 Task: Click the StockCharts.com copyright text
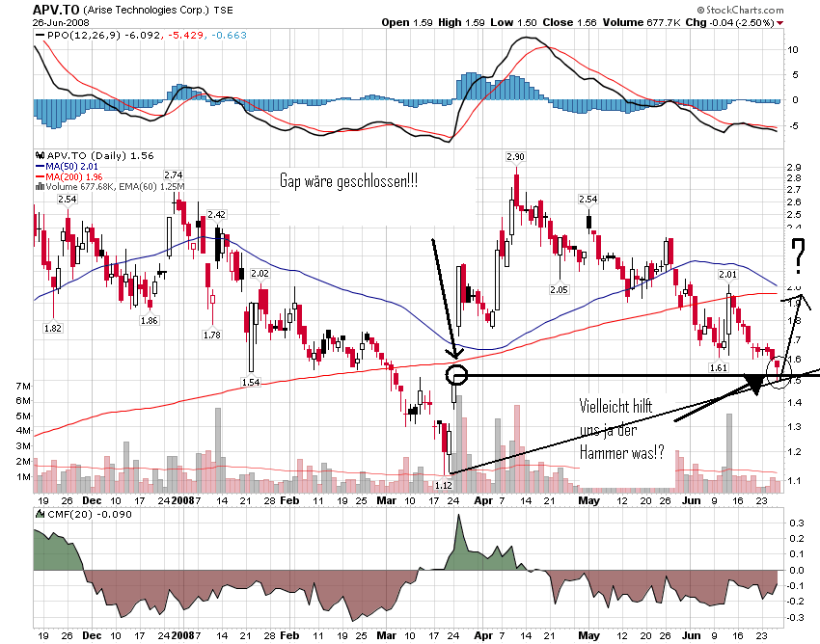pyautogui.click(x=740, y=10)
